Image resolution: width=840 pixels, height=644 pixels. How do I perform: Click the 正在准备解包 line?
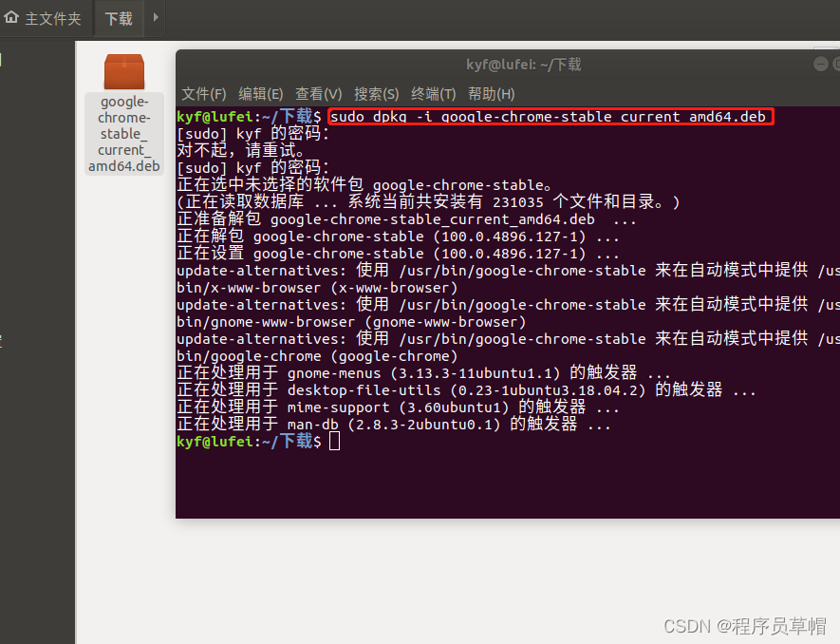[406, 218]
